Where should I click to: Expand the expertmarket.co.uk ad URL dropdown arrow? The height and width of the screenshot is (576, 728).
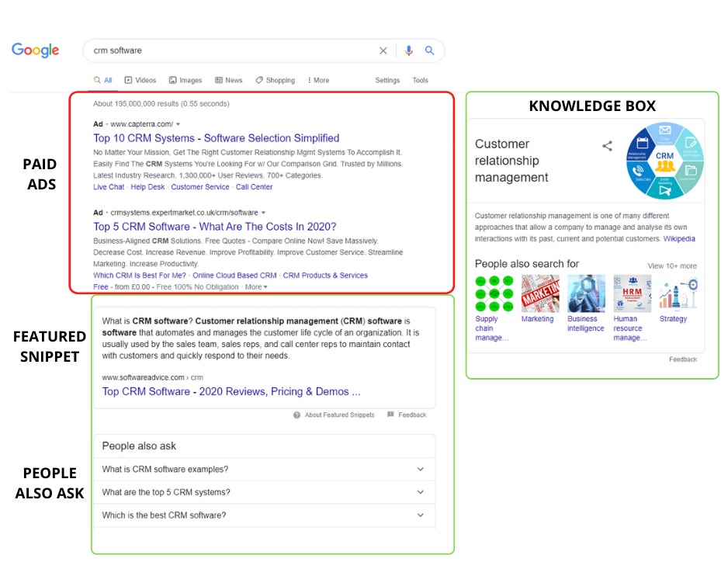263,213
